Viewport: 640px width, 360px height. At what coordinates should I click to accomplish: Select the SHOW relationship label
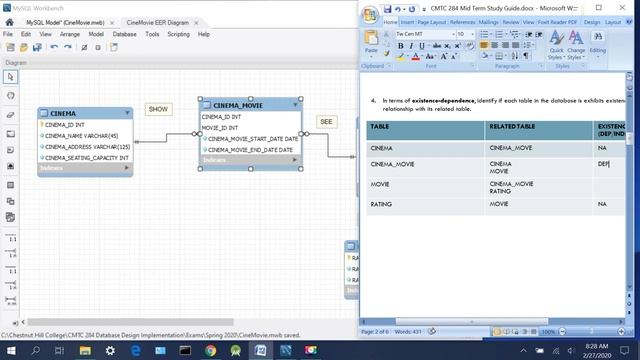[158, 109]
